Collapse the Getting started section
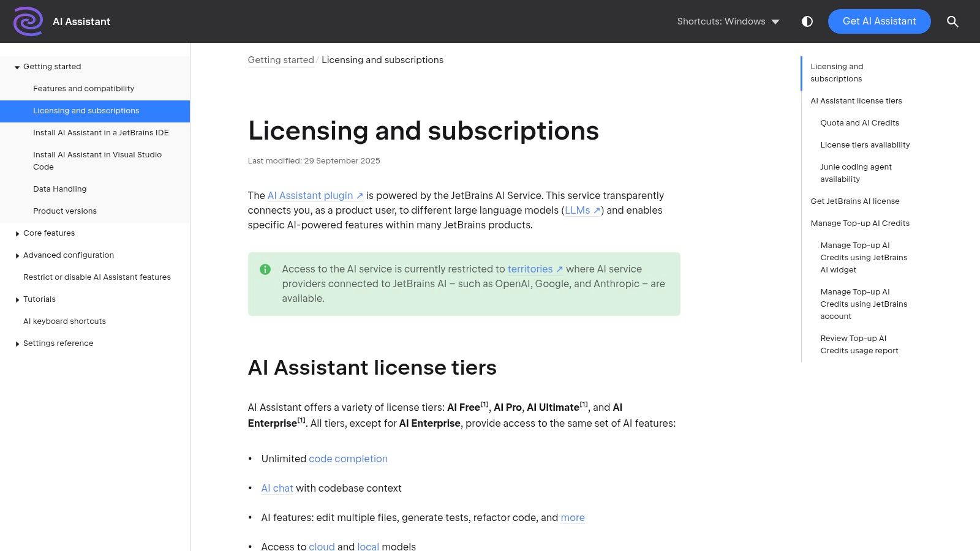980x551 pixels. pyautogui.click(x=17, y=67)
